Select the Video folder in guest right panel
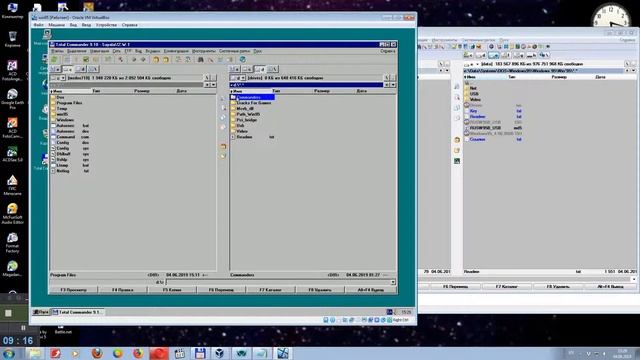Viewport: 640px width, 360px height. coord(239,131)
